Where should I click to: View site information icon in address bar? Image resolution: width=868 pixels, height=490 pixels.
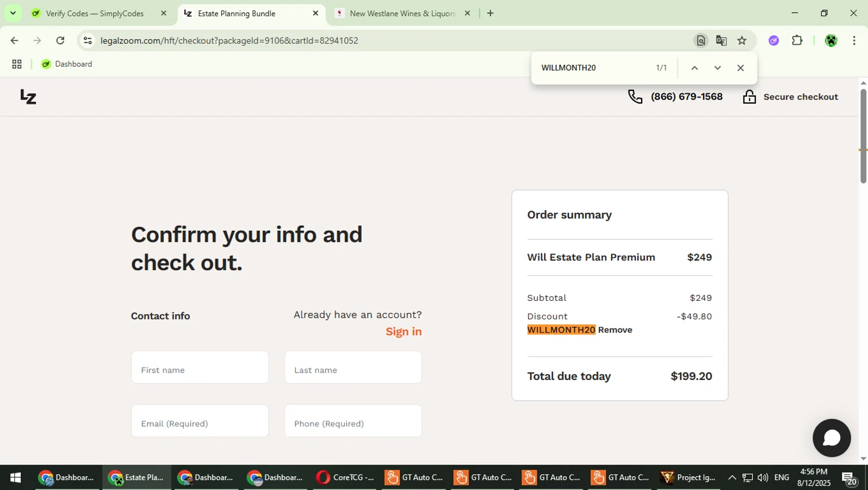88,40
